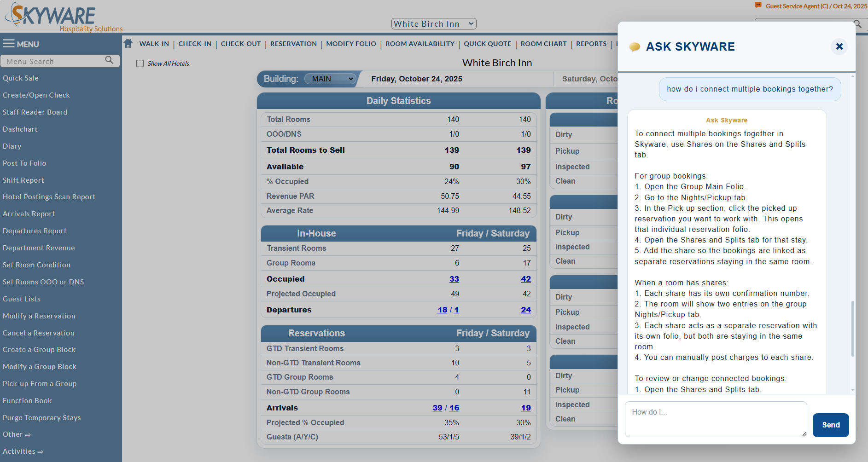Click the How do I message field
Viewport: 868px width, 462px height.
[716, 419]
